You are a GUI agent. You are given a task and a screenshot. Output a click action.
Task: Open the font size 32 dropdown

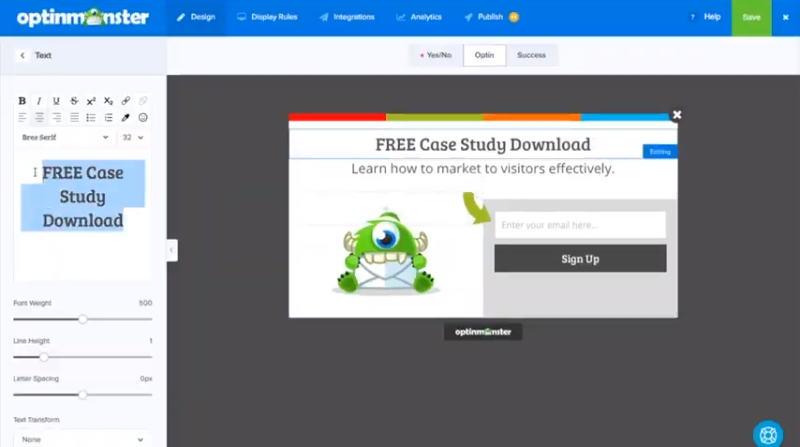tap(133, 137)
